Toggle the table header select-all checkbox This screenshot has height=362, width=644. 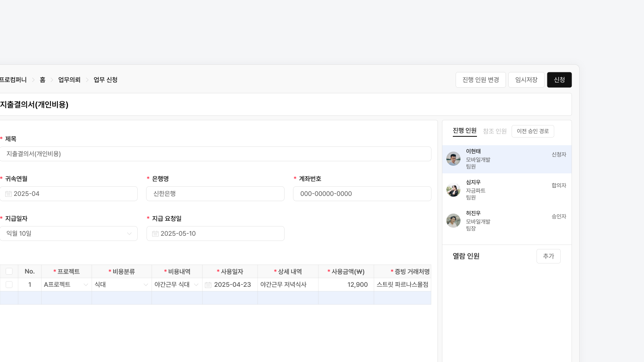tap(9, 271)
